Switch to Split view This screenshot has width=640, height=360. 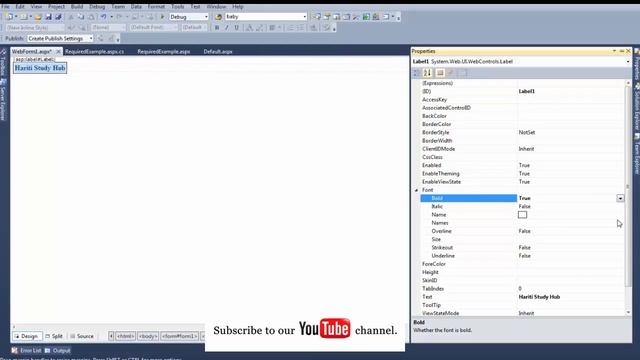(x=54, y=336)
